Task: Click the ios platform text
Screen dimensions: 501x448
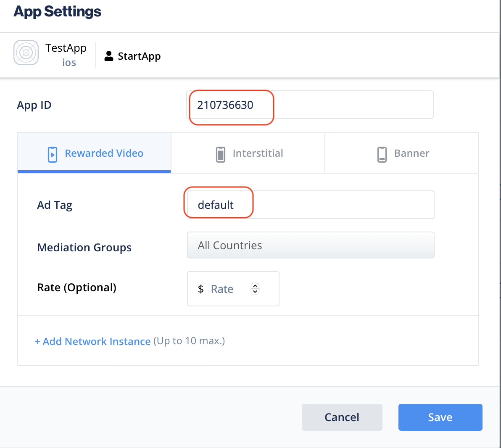Action: point(69,63)
